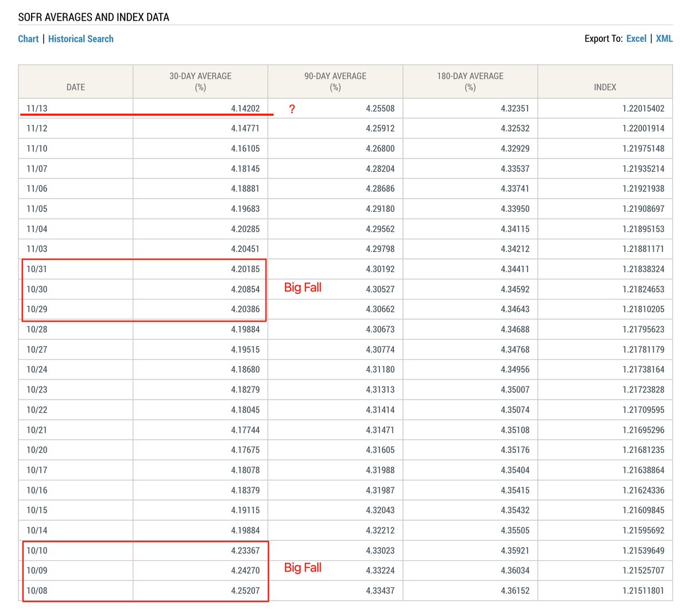This screenshot has height=616, width=689.
Task: Export data to Excel
Action: click(x=636, y=38)
